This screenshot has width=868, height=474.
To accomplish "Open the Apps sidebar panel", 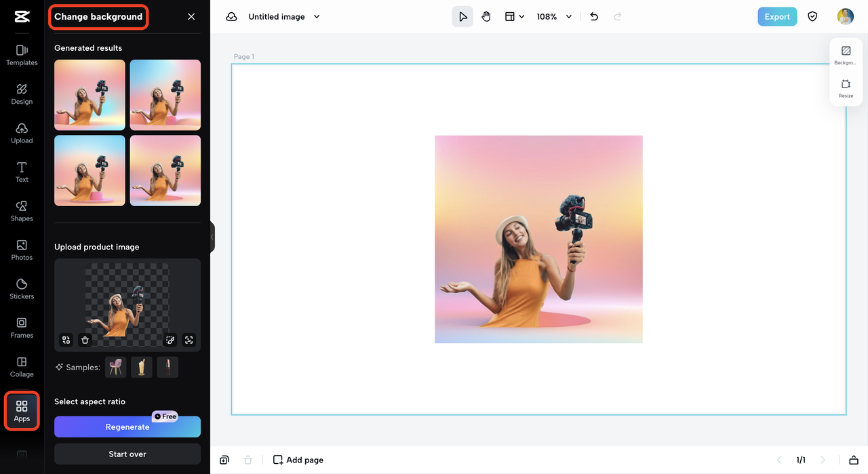I will pyautogui.click(x=22, y=411).
